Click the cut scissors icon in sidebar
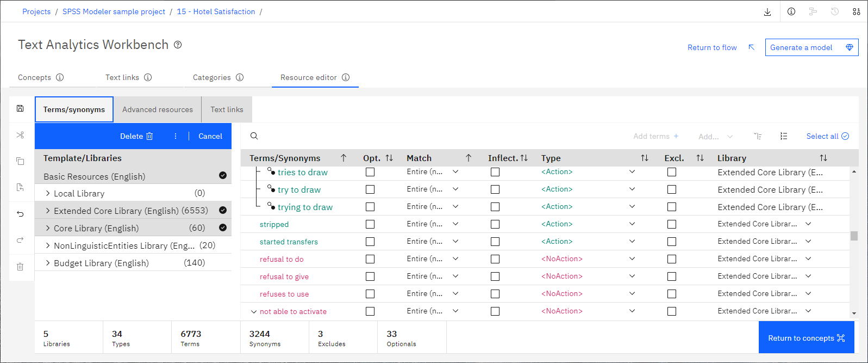 (x=20, y=135)
